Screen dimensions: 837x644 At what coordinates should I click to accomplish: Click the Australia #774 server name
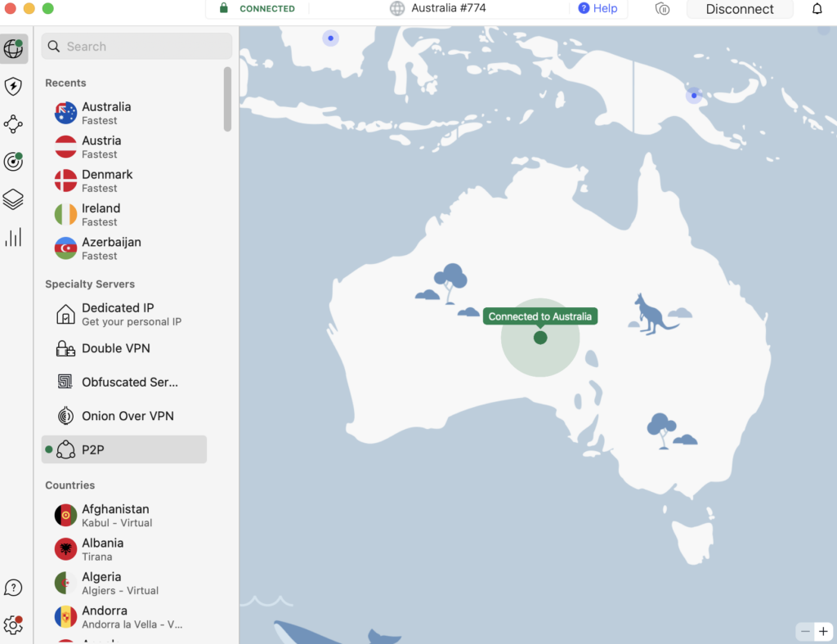449,8
